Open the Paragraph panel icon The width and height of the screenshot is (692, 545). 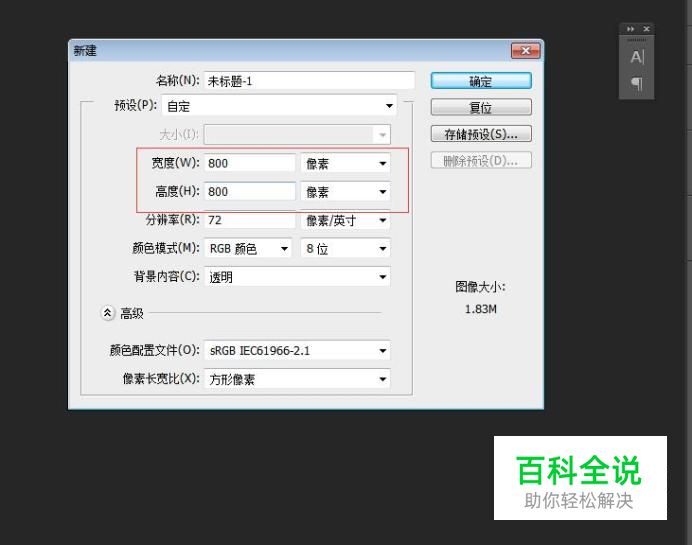(636, 83)
